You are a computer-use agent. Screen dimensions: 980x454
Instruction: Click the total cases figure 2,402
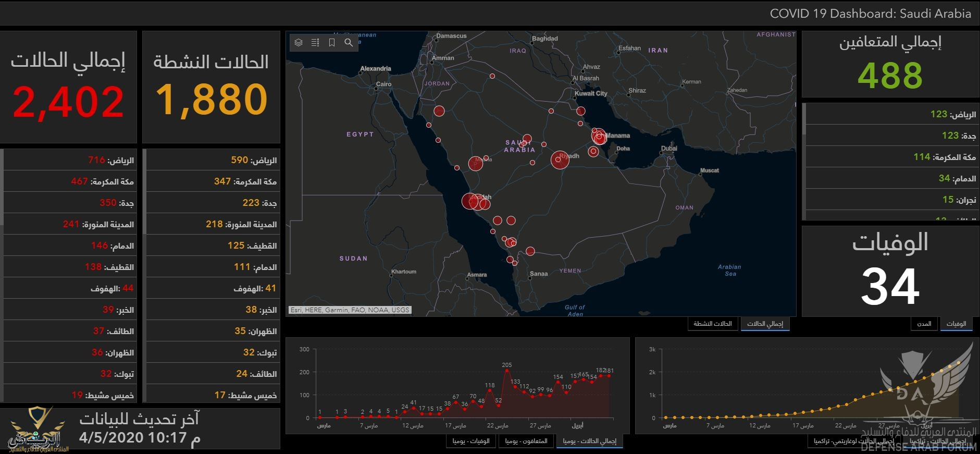click(x=68, y=102)
